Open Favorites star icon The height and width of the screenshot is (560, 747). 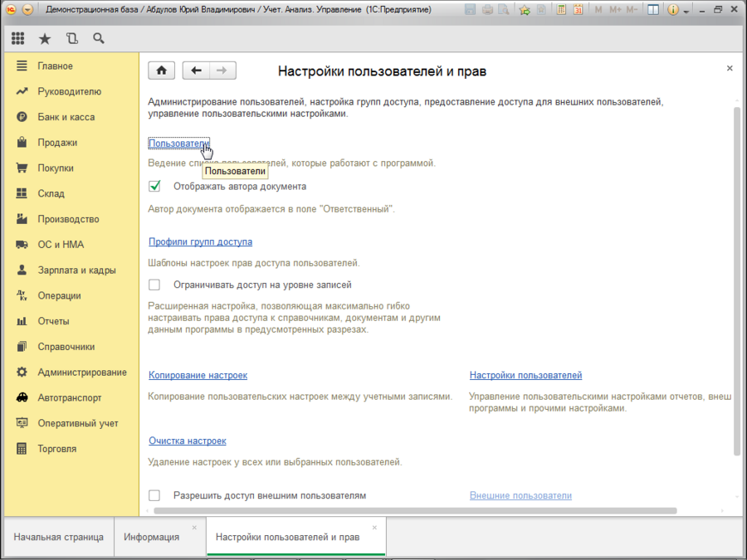pos(45,38)
